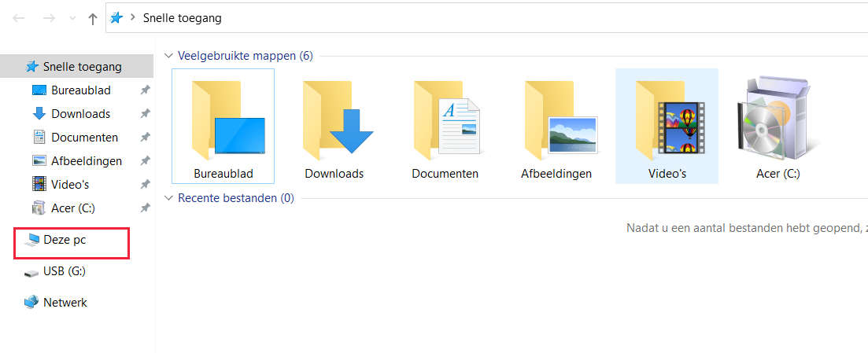Select the large Downloads folder icon
Viewport: 868px width, 353px height.
point(334,126)
